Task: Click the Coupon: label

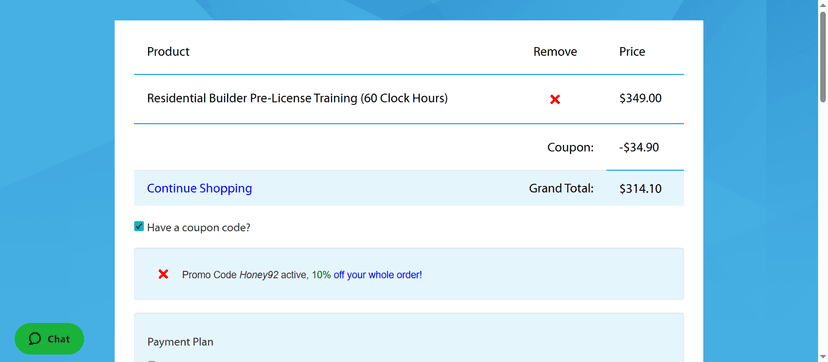Action: coord(570,147)
